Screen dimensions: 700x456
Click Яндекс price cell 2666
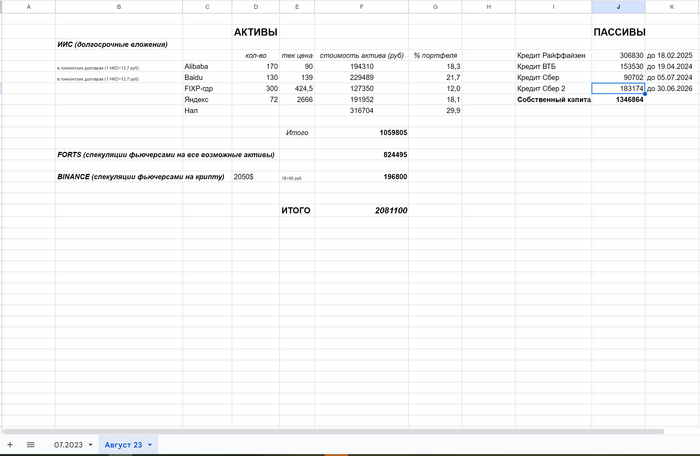297,100
